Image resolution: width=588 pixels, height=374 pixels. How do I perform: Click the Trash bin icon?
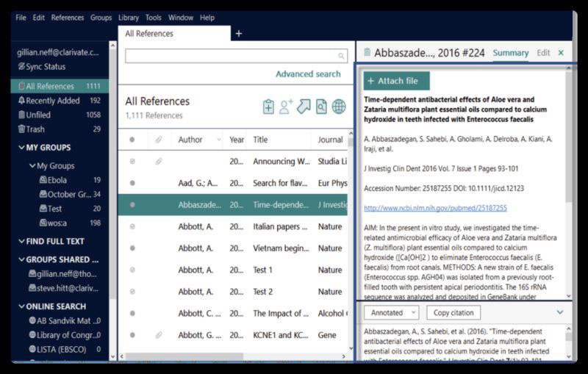point(22,129)
